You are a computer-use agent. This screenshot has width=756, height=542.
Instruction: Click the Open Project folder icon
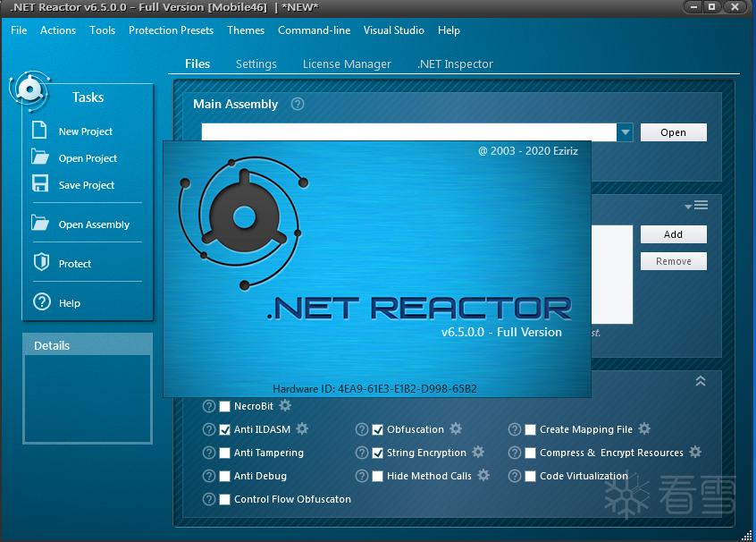pyautogui.click(x=40, y=157)
